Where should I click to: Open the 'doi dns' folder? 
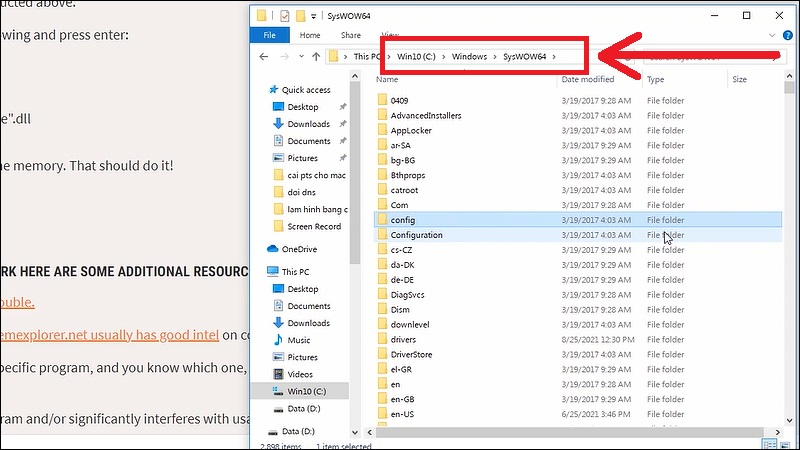[301, 192]
